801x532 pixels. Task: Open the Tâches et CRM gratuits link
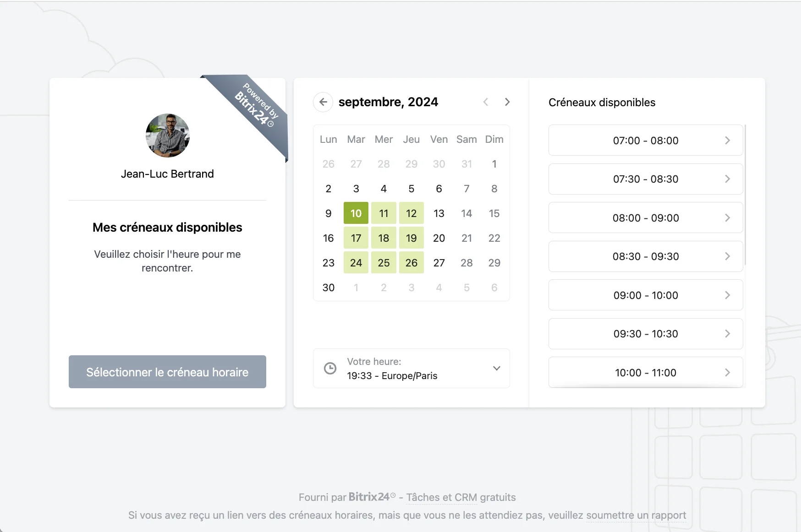click(x=461, y=497)
